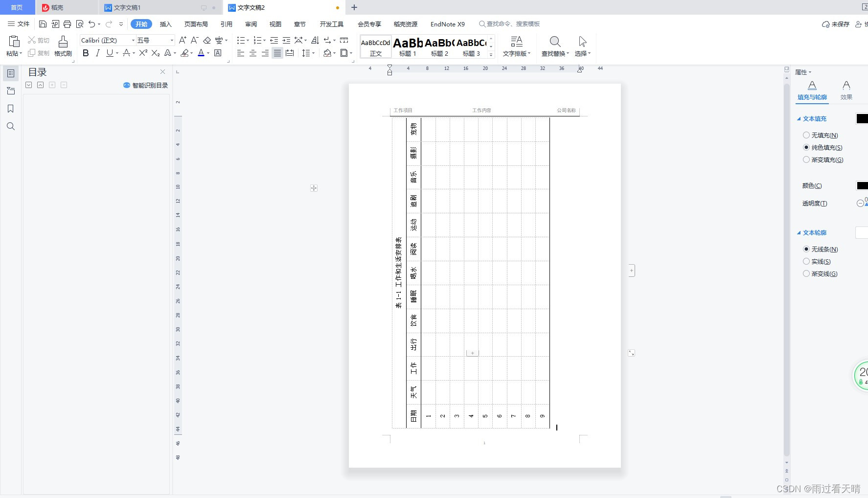
Task: Toggle bold formatting
Action: pos(86,53)
